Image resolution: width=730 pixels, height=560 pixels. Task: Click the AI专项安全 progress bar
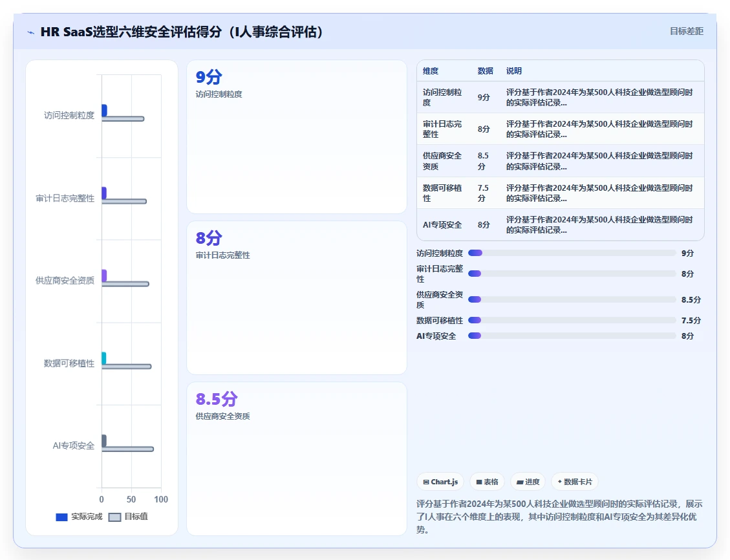pos(572,336)
